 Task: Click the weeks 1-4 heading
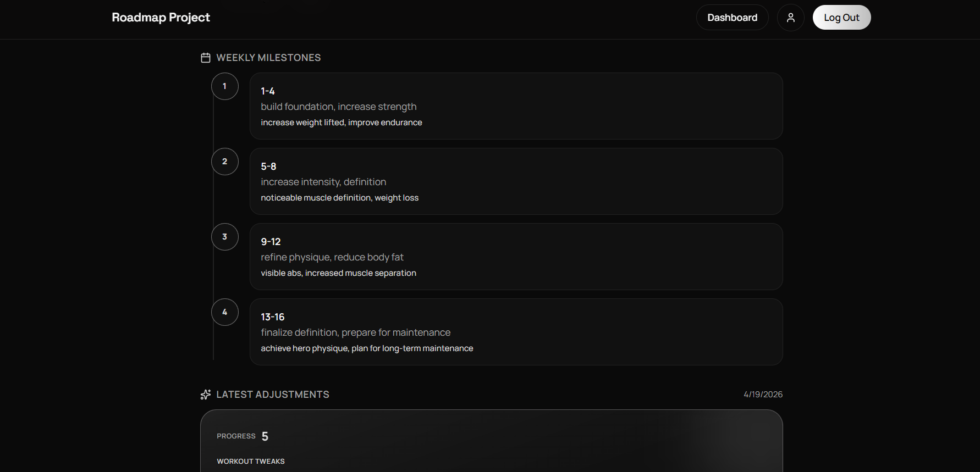268,91
